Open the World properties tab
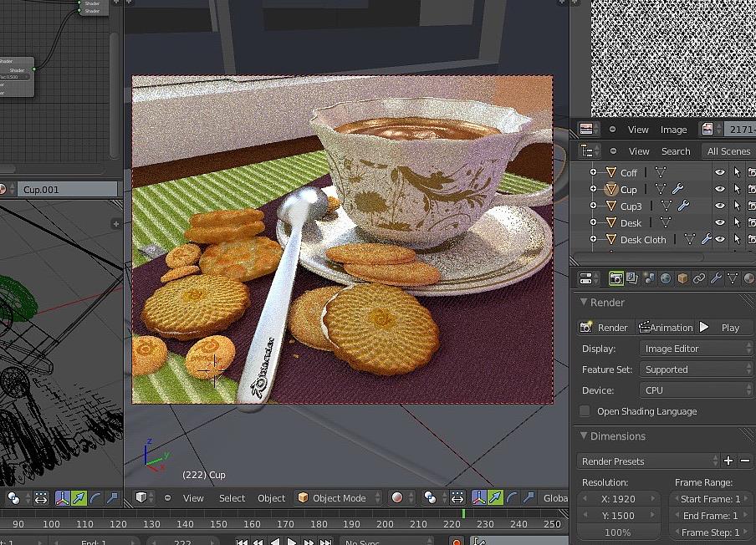Viewport: 756px width, 545px height. [x=666, y=278]
